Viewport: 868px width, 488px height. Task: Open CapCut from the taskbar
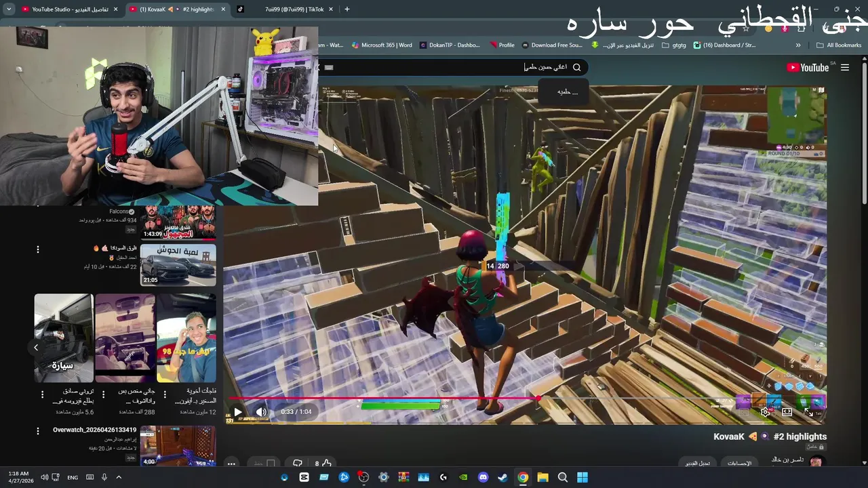pyautogui.click(x=304, y=477)
